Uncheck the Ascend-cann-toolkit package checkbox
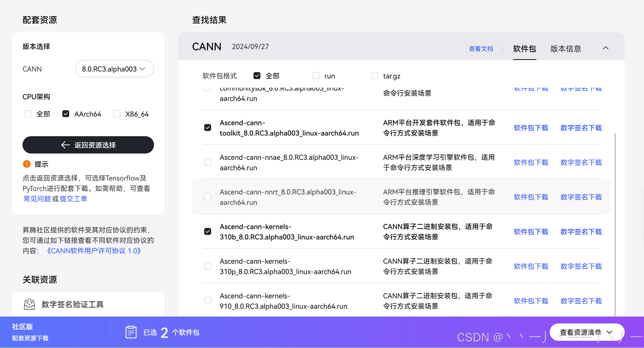 click(x=208, y=128)
